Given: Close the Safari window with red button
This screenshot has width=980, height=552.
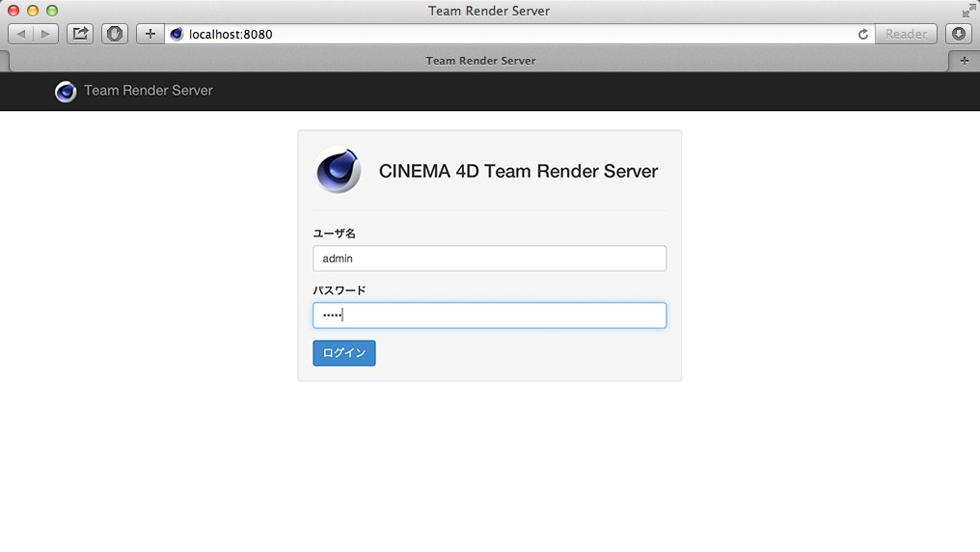Looking at the screenshot, I should point(14,11).
